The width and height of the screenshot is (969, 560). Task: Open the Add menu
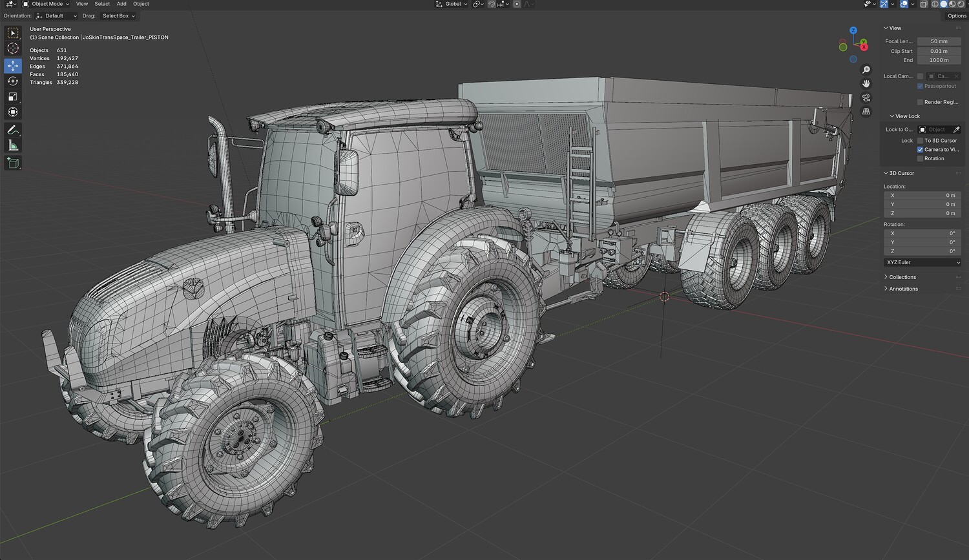point(121,4)
